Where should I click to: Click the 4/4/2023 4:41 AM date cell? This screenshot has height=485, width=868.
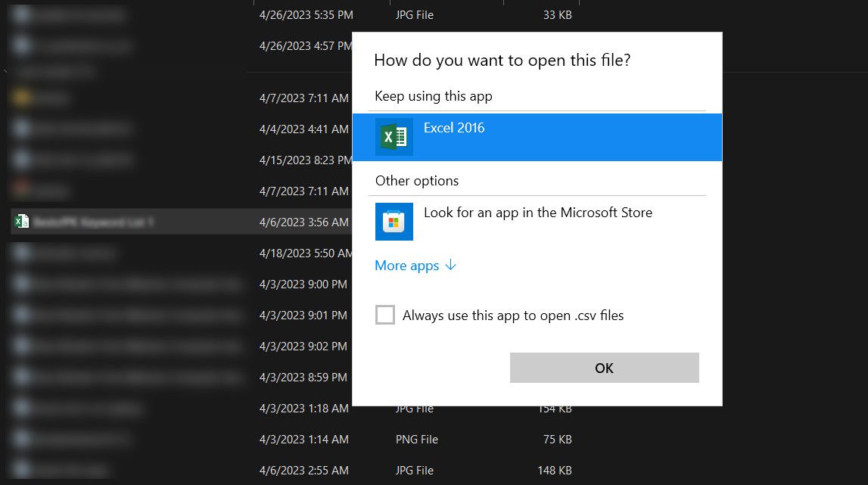point(304,129)
